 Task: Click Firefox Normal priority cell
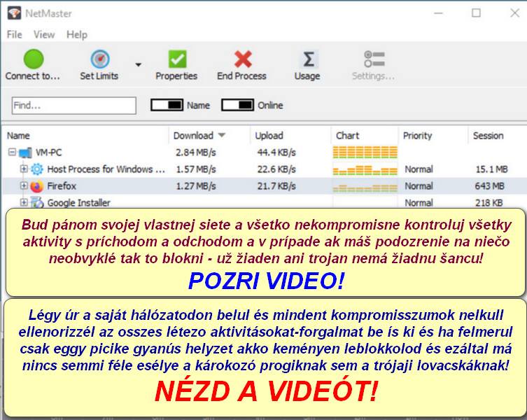(x=419, y=186)
